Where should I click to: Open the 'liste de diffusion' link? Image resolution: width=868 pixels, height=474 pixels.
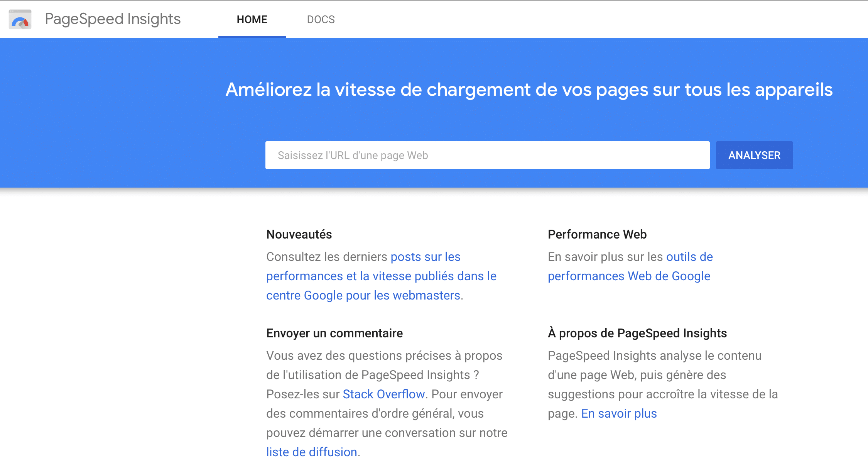tap(311, 452)
